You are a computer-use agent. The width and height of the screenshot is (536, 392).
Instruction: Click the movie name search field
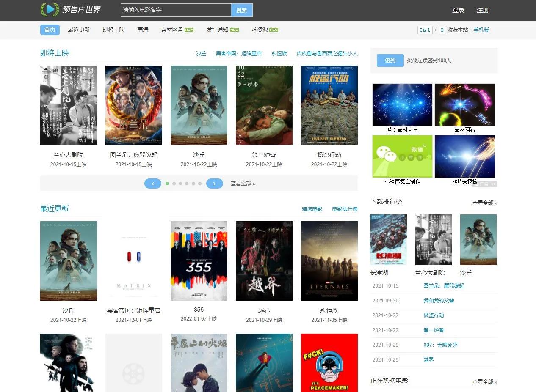(176, 10)
